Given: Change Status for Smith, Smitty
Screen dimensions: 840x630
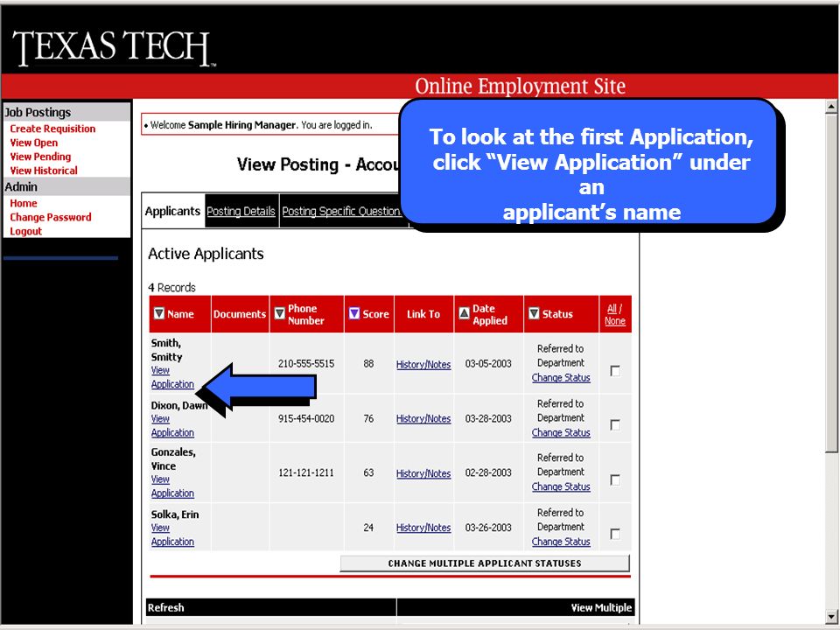Looking at the screenshot, I should [561, 378].
